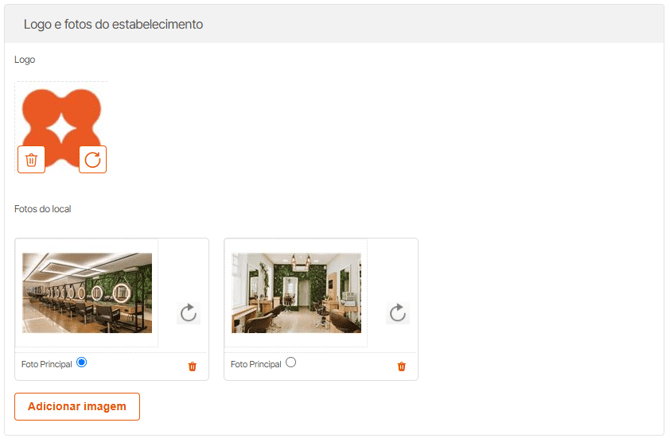Viewport: 670px width, 442px height.
Task: Open the second salon photo thumbnail
Action: (x=297, y=293)
